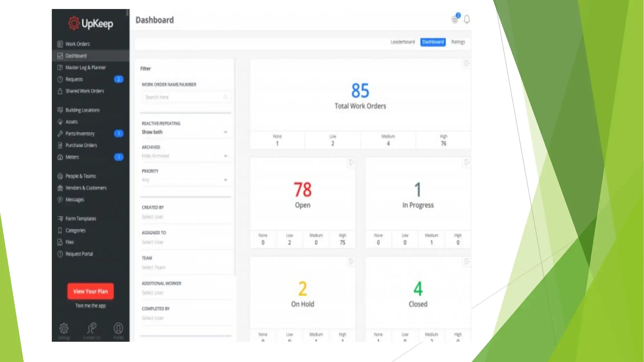Click the 2 On Hold count
Image resolution: width=644 pixels, height=362 pixels.
tap(303, 289)
